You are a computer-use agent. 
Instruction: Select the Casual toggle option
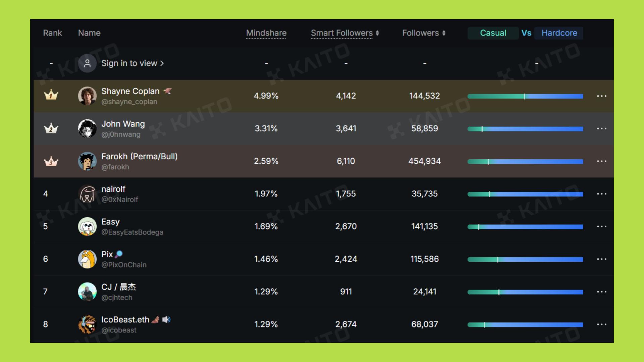tap(493, 33)
